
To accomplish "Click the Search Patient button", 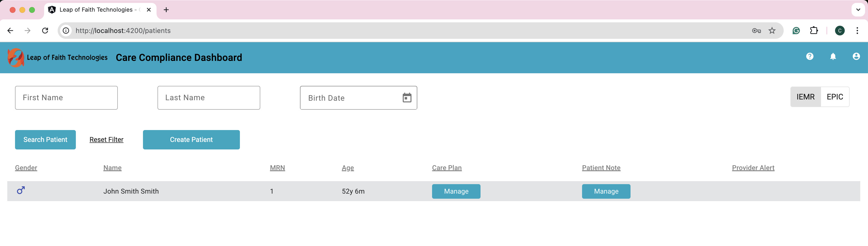I will coord(45,140).
